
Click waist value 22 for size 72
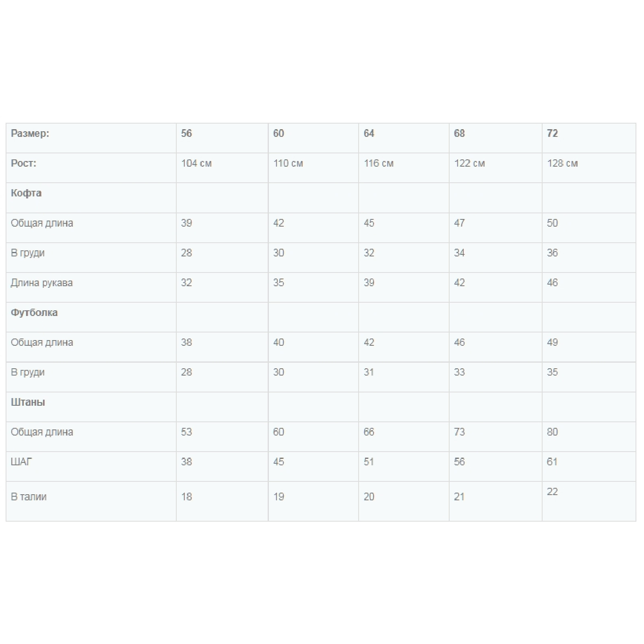click(552, 492)
